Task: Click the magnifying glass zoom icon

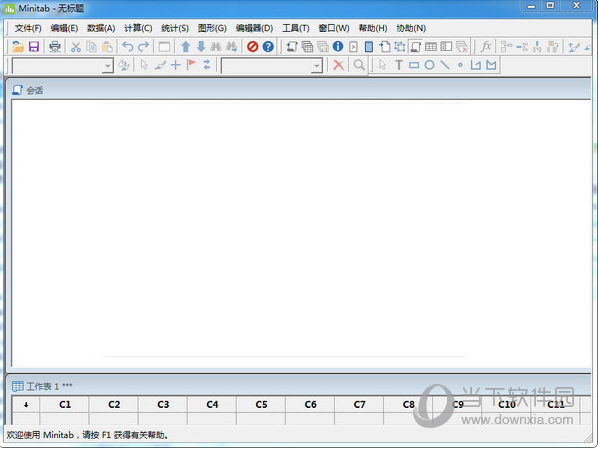Action: (359, 65)
